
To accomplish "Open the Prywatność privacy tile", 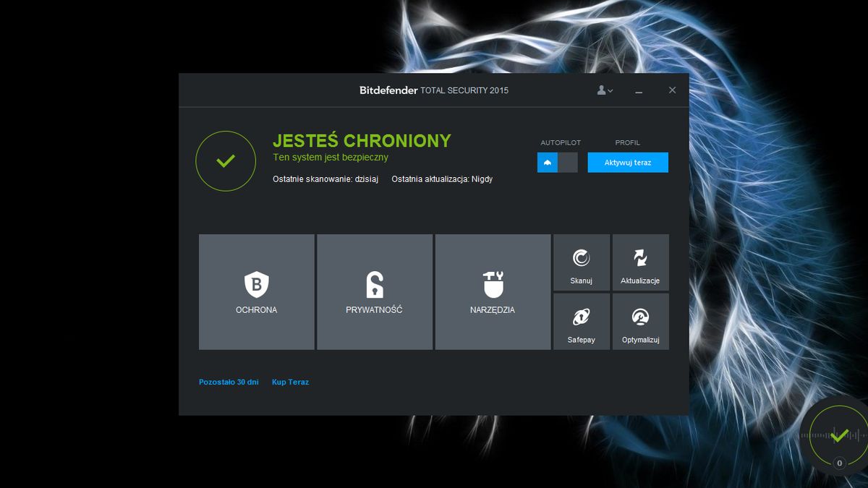I will [375, 292].
